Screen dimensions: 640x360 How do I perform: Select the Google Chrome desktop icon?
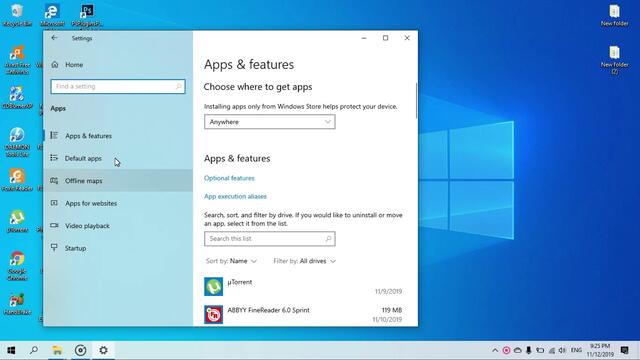coord(17,266)
